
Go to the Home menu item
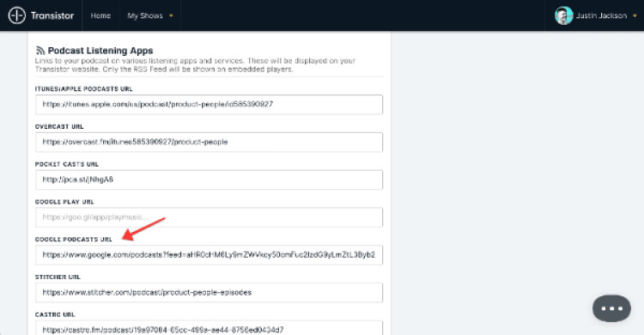[100, 15]
